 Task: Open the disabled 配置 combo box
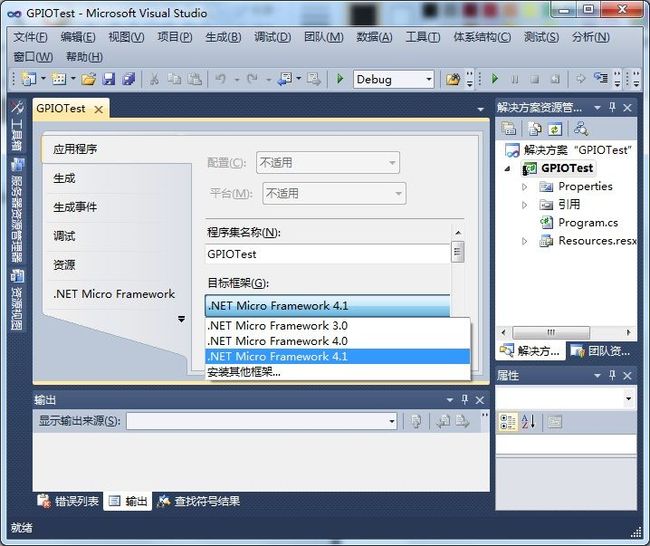click(327, 163)
